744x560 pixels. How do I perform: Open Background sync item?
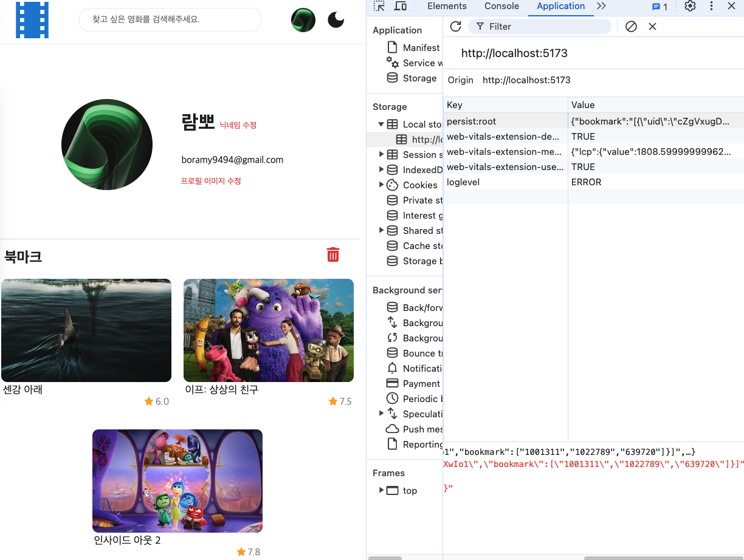pos(415,338)
